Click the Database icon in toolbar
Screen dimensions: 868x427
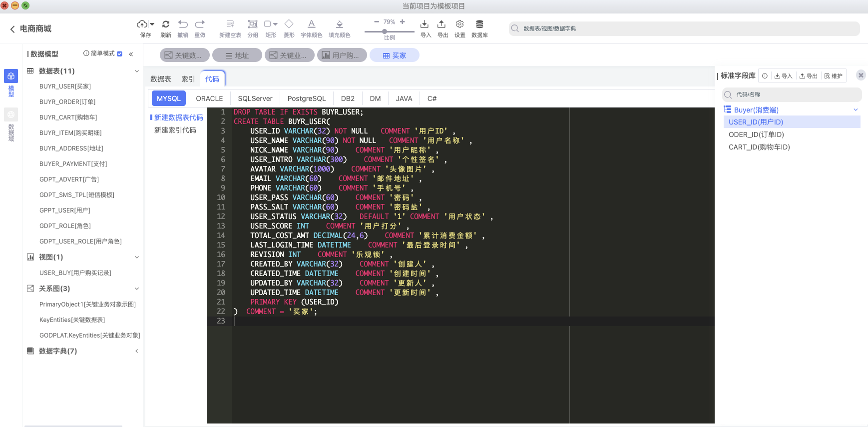click(479, 24)
